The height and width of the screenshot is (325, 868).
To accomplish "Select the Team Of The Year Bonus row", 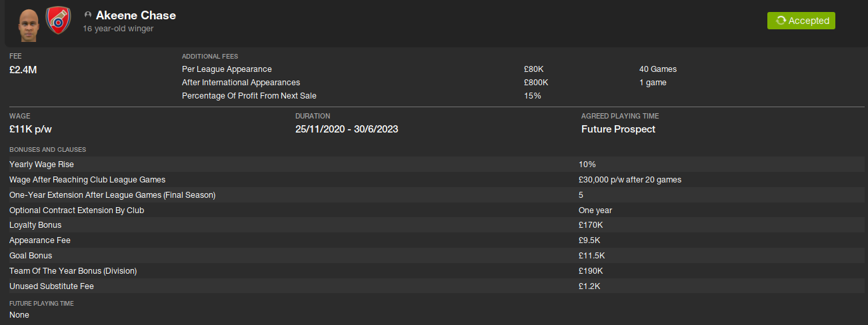I will pyautogui.click(x=73, y=271).
